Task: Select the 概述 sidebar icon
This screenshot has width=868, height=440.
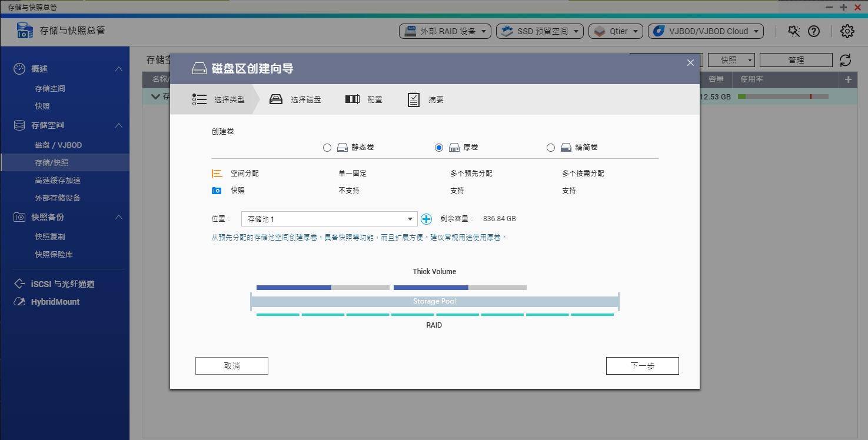Action: coord(21,68)
